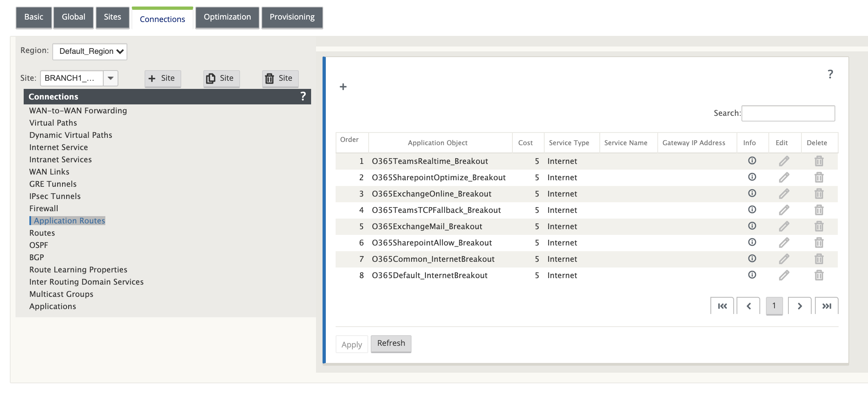The width and height of the screenshot is (868, 398).
Task: Delete the O365ExchangeOnline_Breakout route
Action: [x=819, y=194]
